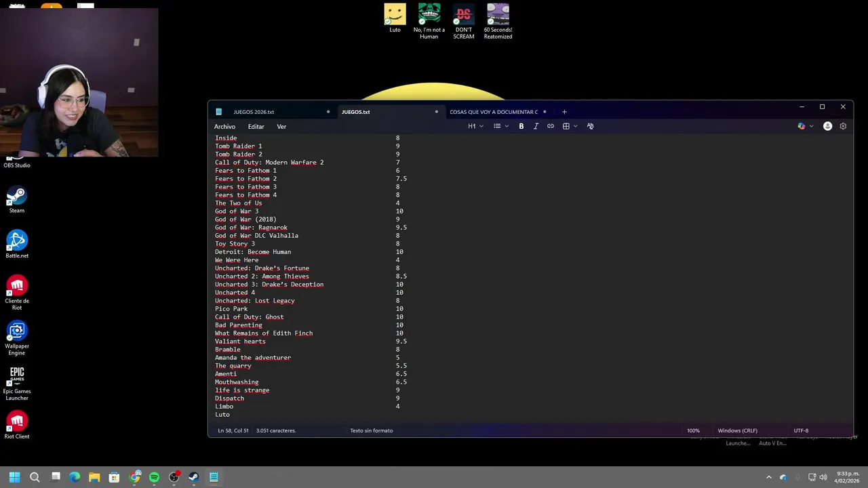
Task: Toggle bold formatting in Notepad toolbar
Action: click(x=521, y=126)
